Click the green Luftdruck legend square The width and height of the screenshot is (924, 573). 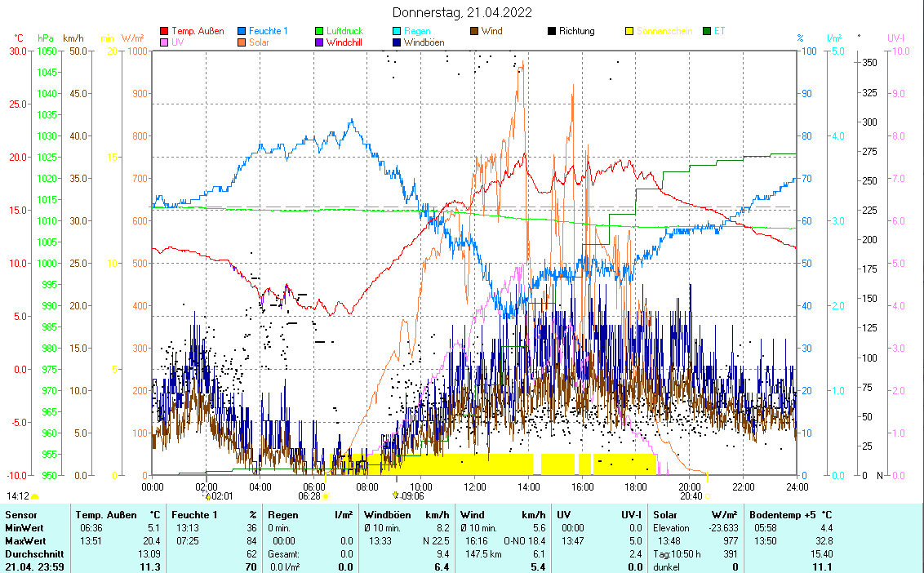pos(320,31)
